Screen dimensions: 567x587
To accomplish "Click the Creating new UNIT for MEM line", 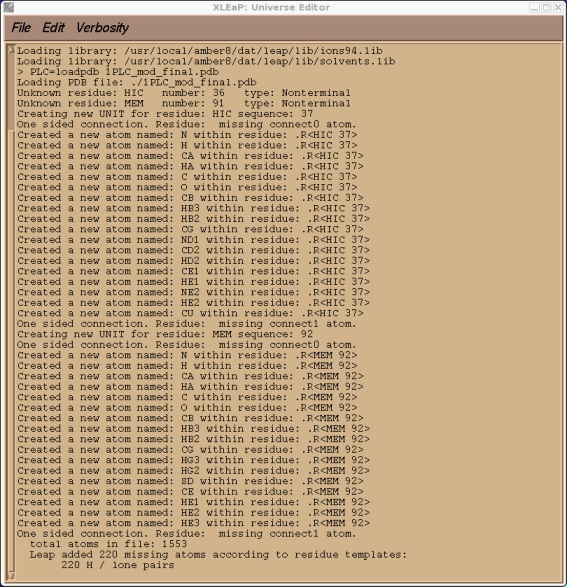I will point(165,334).
